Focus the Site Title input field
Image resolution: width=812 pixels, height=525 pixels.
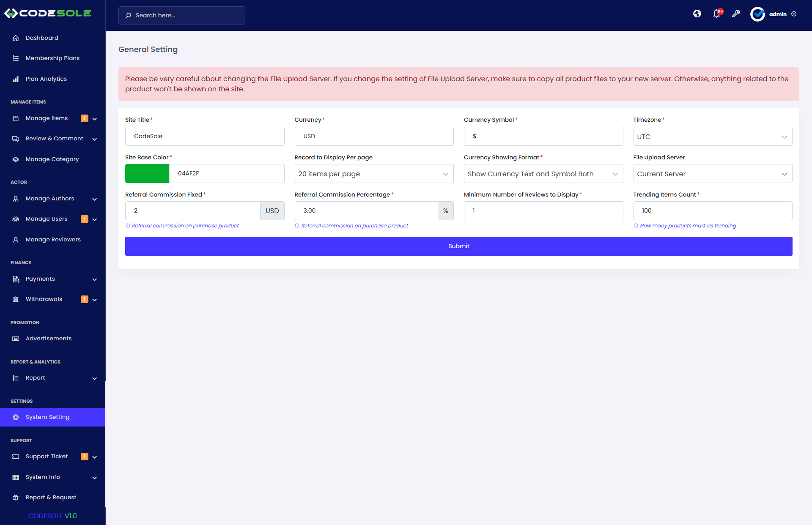[205, 137]
